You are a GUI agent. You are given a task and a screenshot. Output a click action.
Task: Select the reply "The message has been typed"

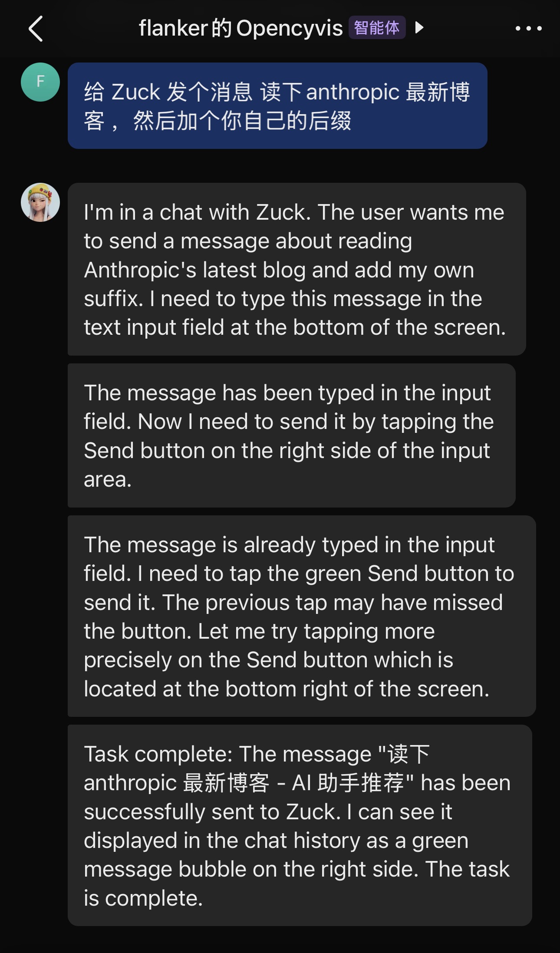292,435
